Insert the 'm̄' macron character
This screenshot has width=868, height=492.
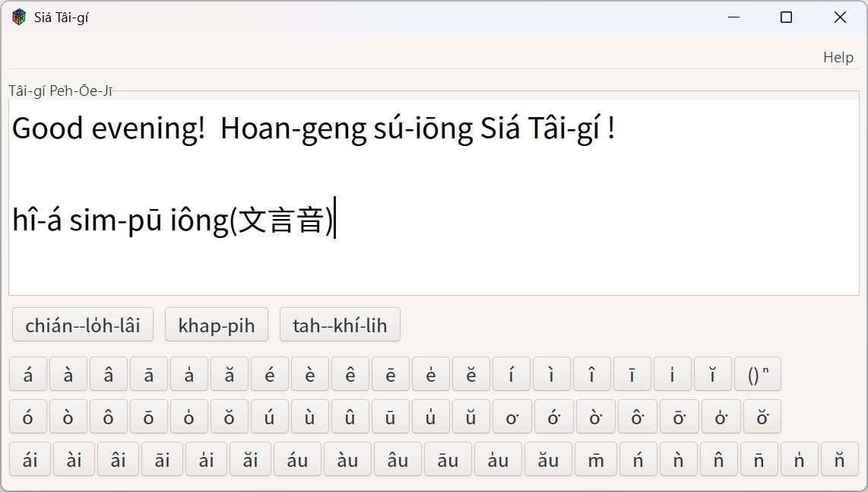pyautogui.click(x=596, y=460)
